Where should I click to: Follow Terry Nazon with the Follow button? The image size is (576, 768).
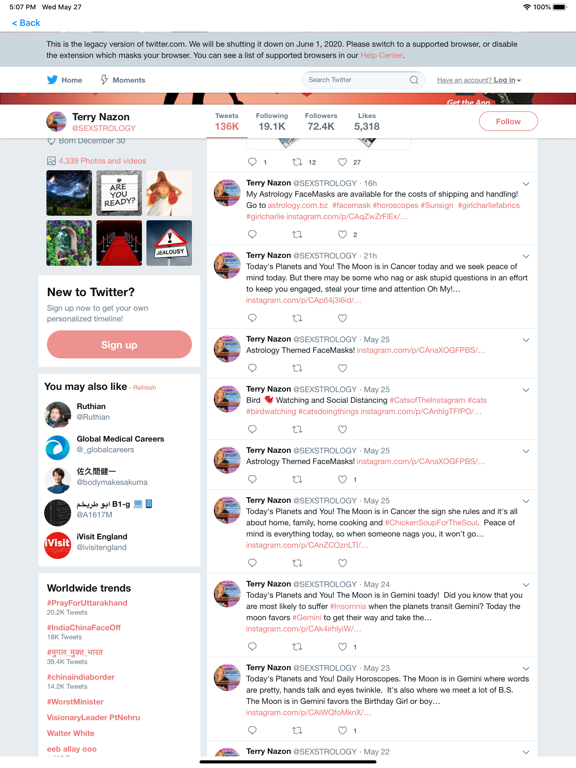508,121
